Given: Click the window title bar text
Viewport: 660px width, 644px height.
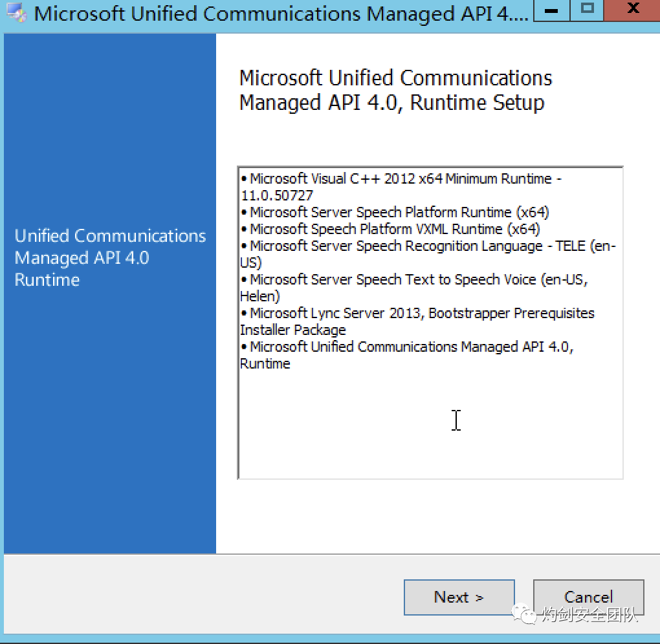Looking at the screenshot, I should 281,14.
